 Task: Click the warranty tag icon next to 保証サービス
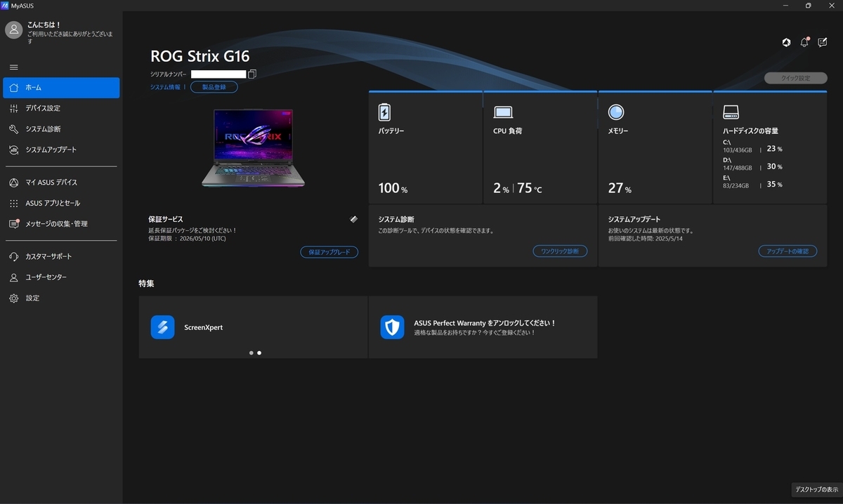354,219
